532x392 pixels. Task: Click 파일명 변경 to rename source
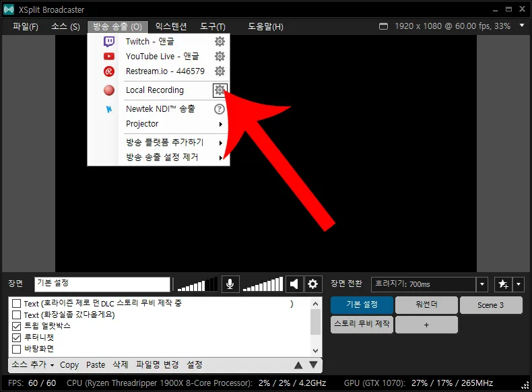[x=158, y=365]
